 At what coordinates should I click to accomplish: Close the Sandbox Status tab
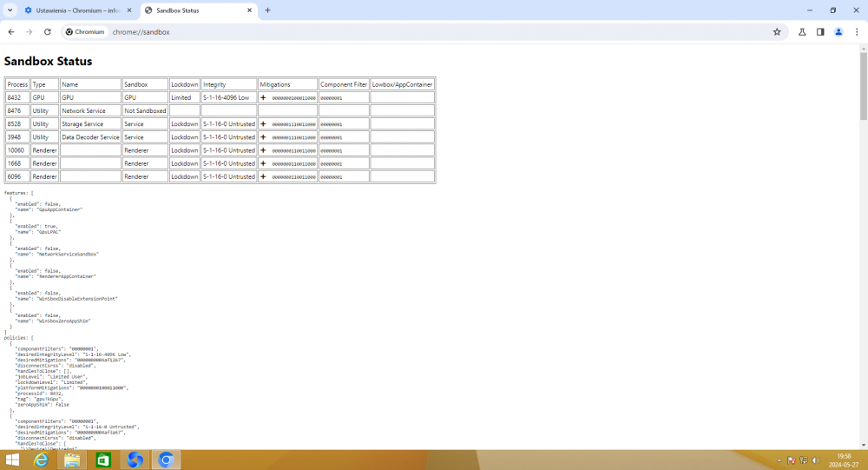pos(249,10)
